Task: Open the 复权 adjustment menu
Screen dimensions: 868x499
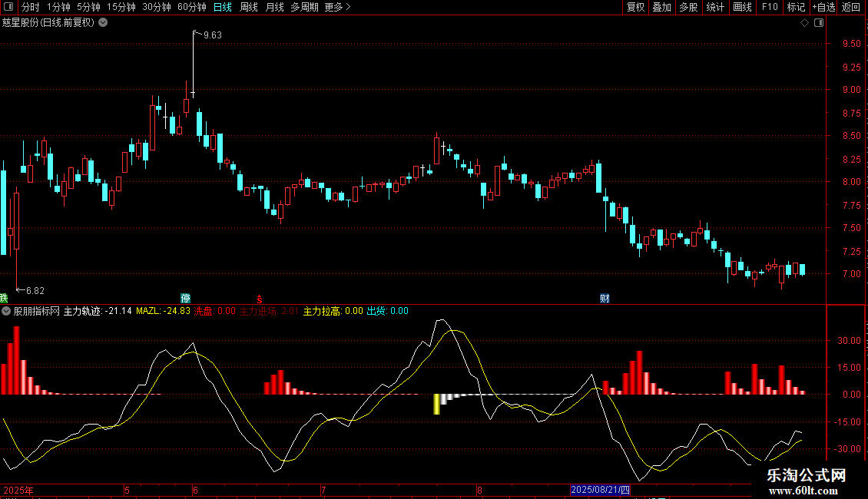Action: 635,7
